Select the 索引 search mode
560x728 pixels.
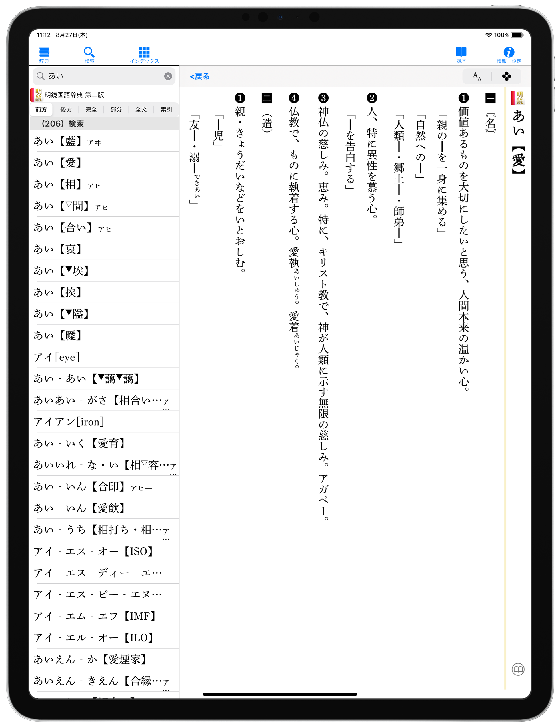[166, 110]
